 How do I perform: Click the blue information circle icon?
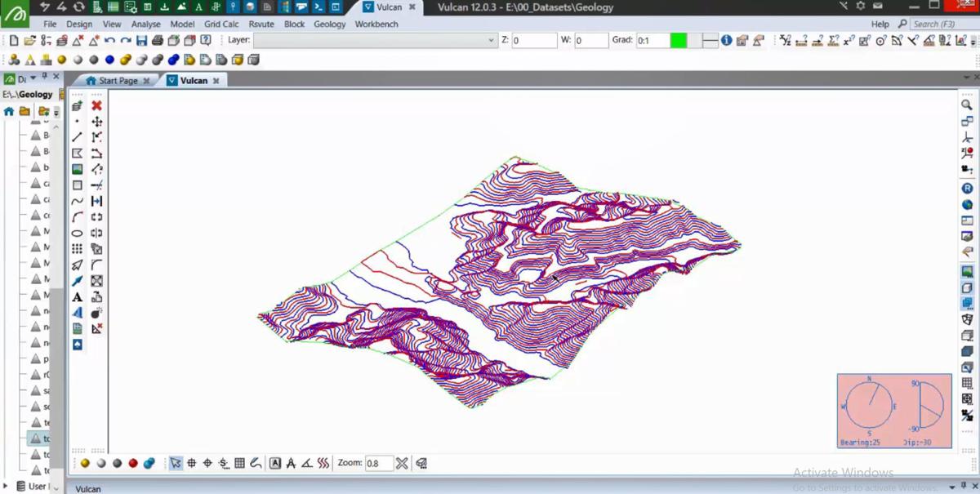pyautogui.click(x=726, y=40)
